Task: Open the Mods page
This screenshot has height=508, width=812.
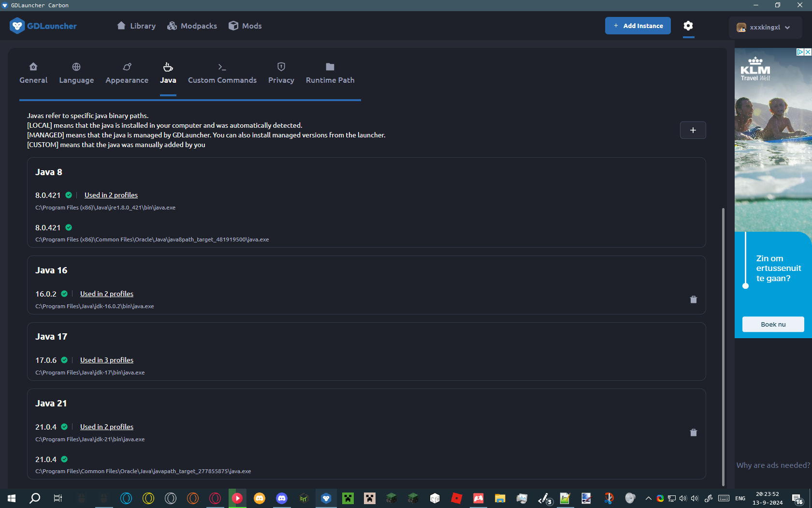Action: click(245, 26)
